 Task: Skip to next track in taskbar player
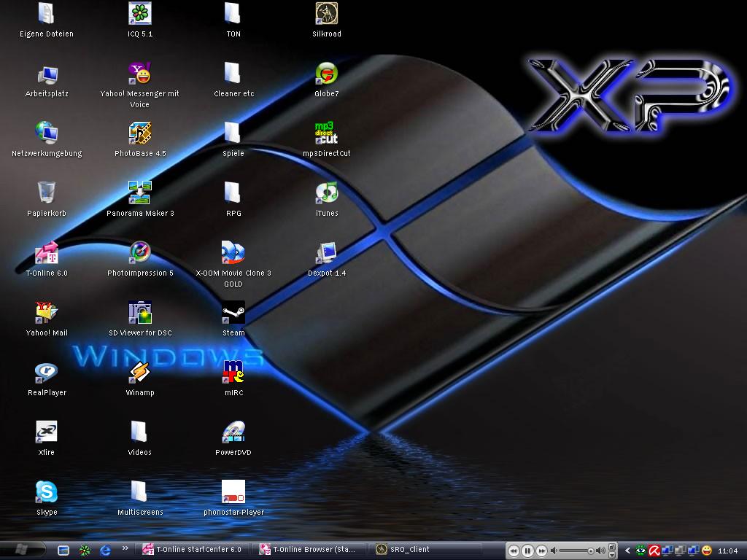click(542, 551)
